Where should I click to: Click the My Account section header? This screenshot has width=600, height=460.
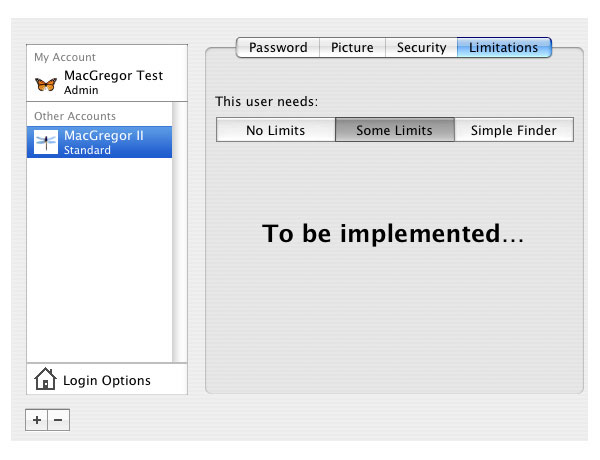pos(65,57)
